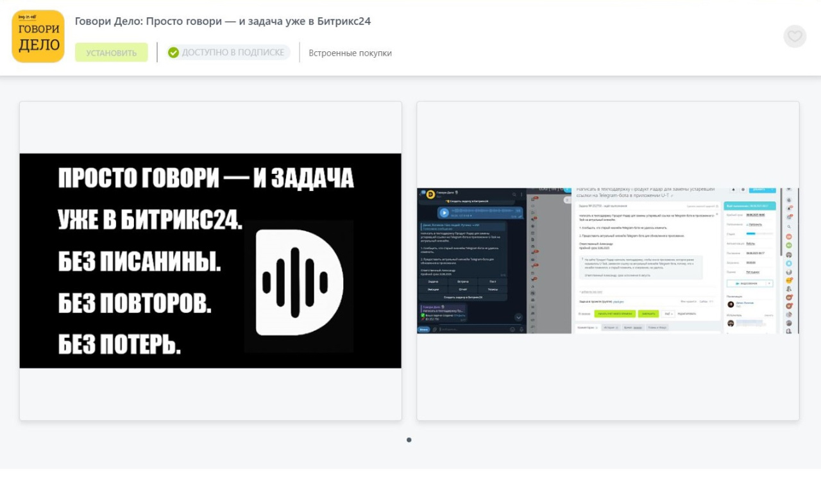Click the app title Говори Дело heading
This screenshot has height=504, width=821.
pos(223,21)
